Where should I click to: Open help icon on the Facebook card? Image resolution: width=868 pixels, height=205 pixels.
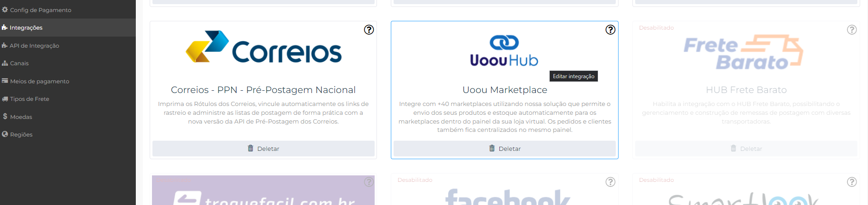[610, 182]
